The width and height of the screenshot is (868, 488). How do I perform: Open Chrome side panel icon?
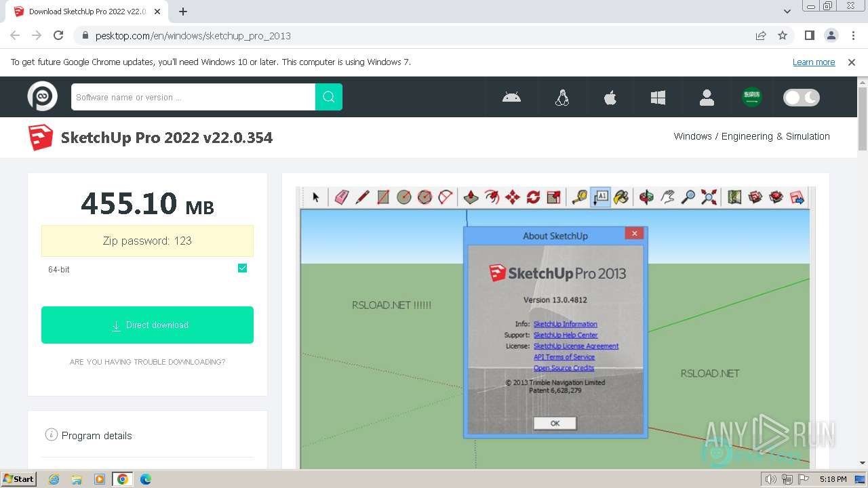[809, 35]
